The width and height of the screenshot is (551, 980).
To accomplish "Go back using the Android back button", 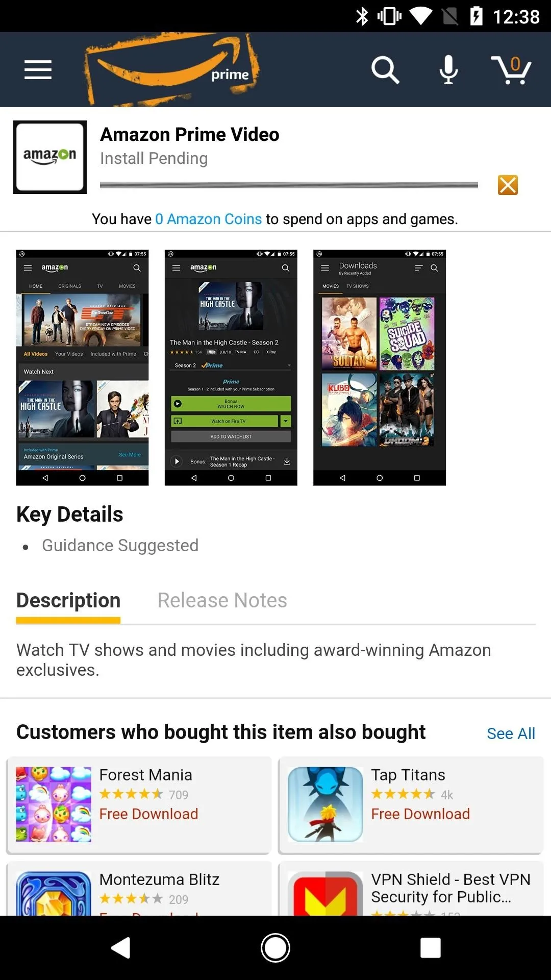I will point(121,948).
